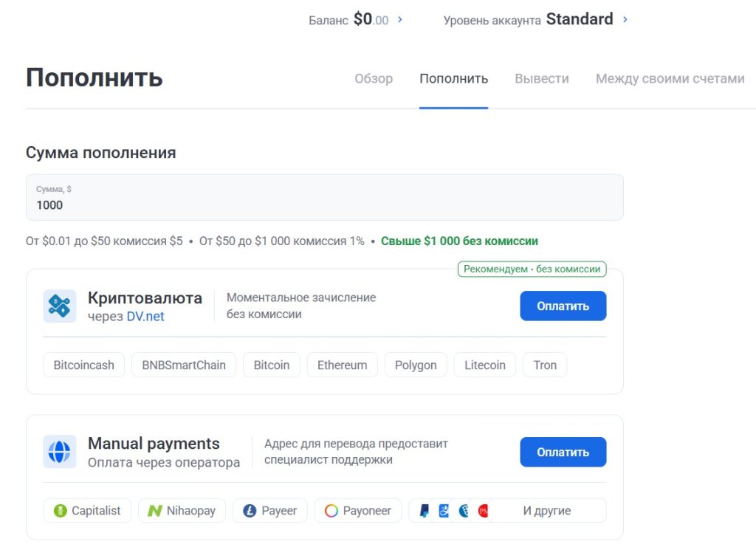Viewport: 756px width, 550px height.
Task: Click the BNBSmartChain network option
Action: (183, 364)
